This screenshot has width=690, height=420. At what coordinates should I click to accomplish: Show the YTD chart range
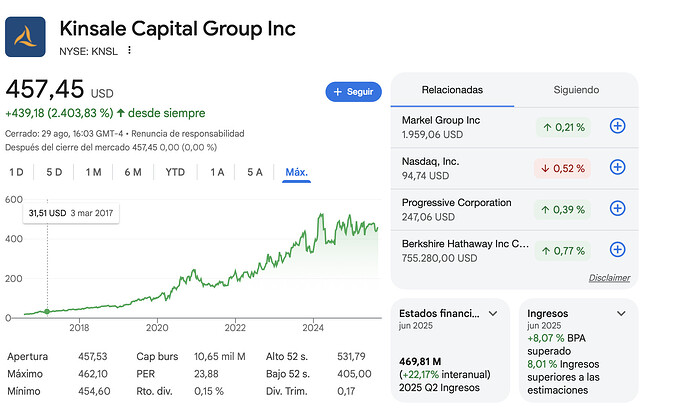pyautogui.click(x=175, y=172)
